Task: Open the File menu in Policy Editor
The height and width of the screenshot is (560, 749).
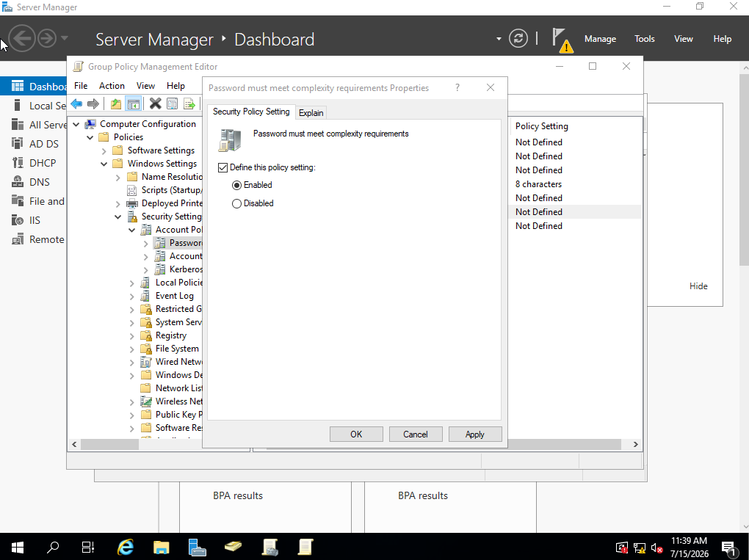Action: (x=81, y=85)
